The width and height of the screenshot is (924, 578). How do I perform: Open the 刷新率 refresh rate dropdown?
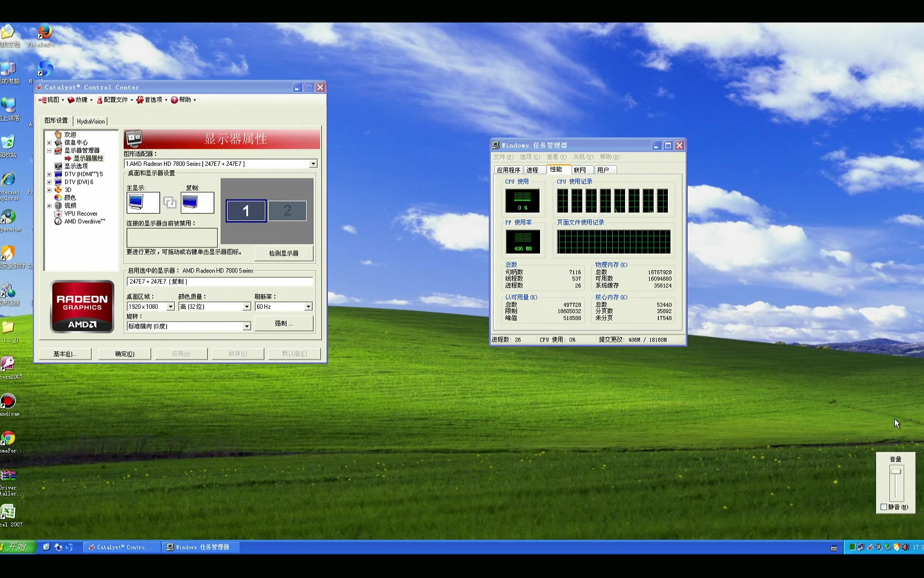coord(308,307)
